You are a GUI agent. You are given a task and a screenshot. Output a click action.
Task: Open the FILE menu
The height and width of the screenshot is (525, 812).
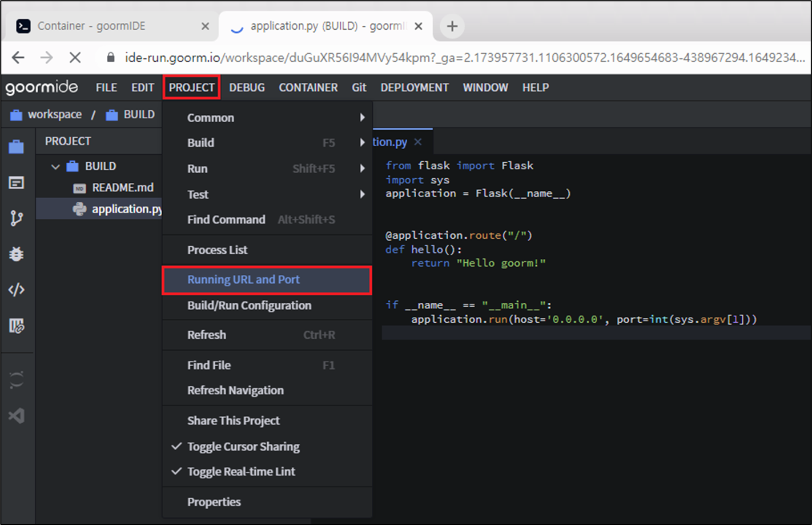click(106, 87)
